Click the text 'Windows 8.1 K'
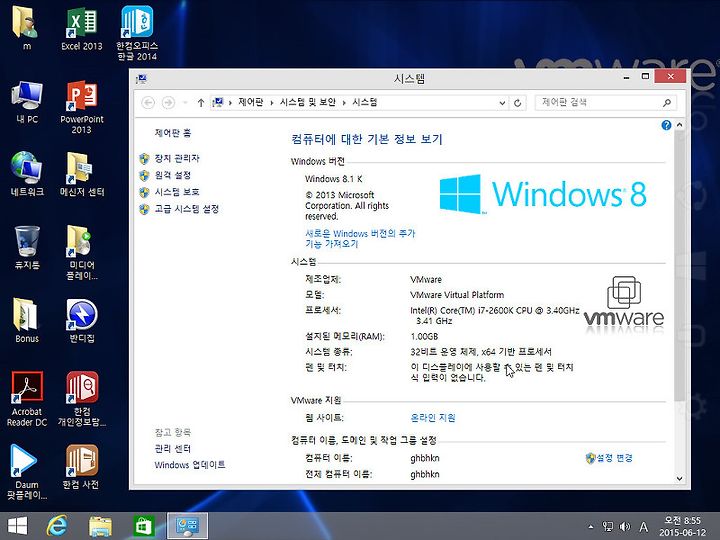Viewport: 720px width, 540px height. pyautogui.click(x=333, y=179)
